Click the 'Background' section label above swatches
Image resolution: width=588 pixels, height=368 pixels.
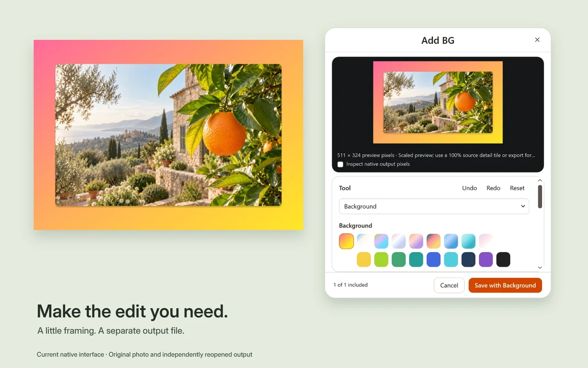tap(356, 226)
